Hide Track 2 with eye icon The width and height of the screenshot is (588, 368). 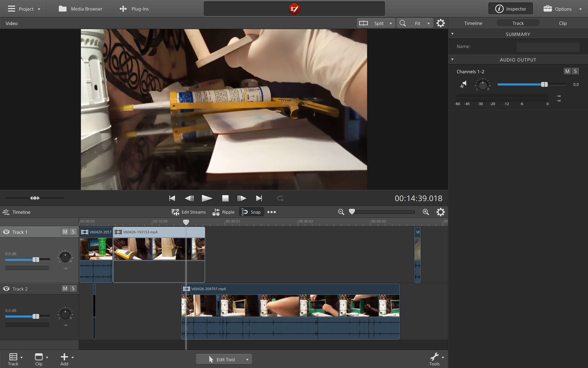6,289
